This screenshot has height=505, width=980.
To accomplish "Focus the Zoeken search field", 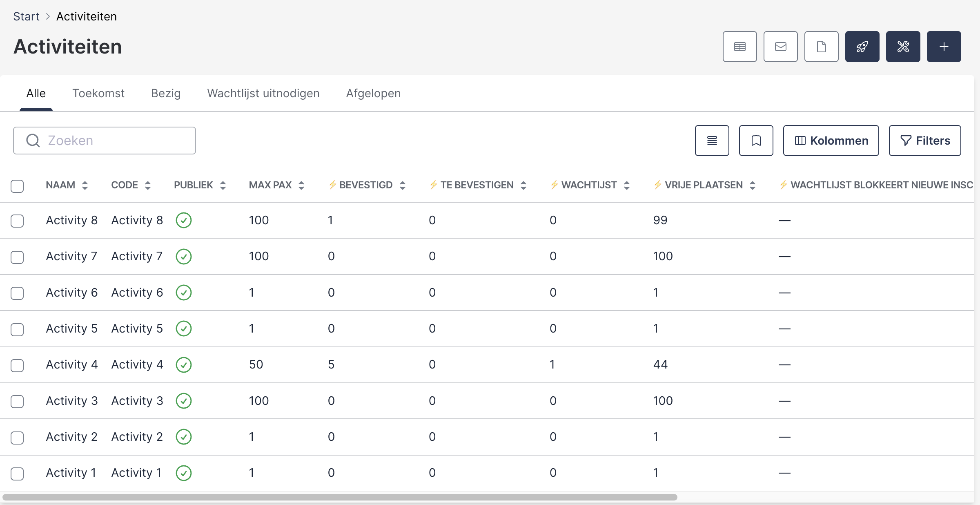I will tap(105, 141).
